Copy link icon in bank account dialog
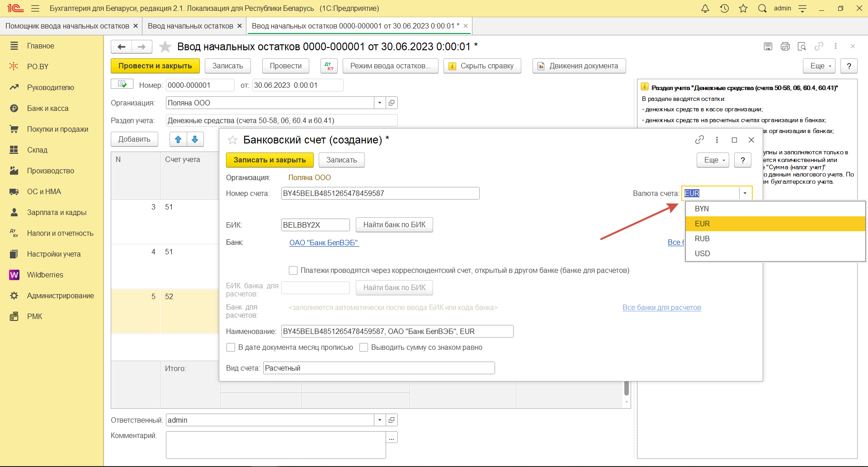This screenshot has width=868, height=467. tap(699, 140)
